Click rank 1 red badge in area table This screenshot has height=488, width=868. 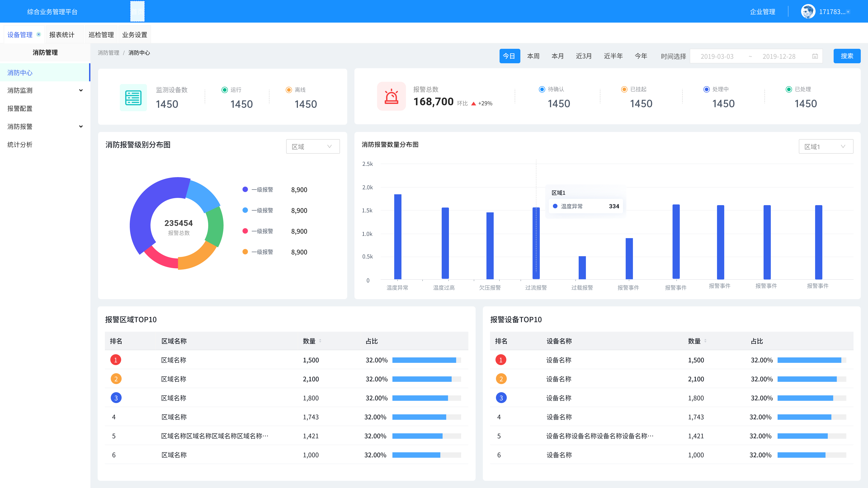tap(116, 360)
